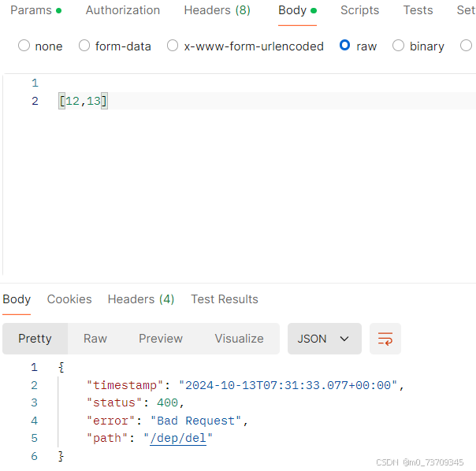This screenshot has width=476, height=471.
Task: Click the "Bad Request" error value
Action: click(195, 421)
